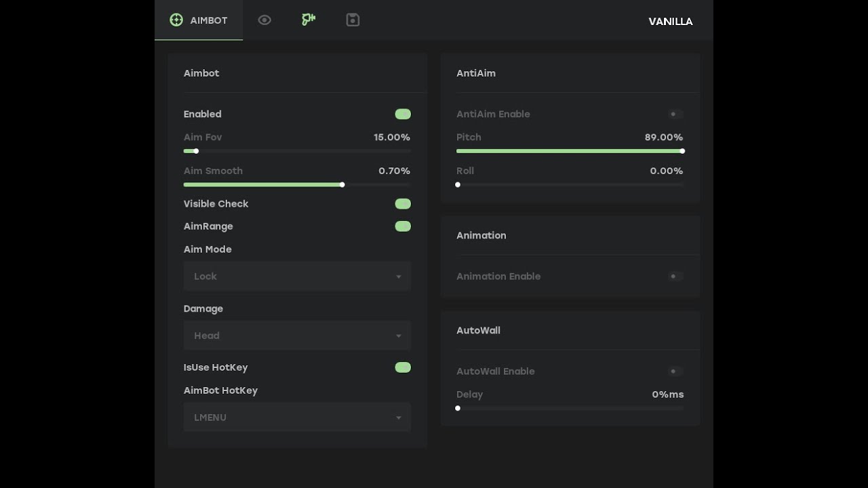Open the Damage Head dropdown
The image size is (868, 488).
297,335
